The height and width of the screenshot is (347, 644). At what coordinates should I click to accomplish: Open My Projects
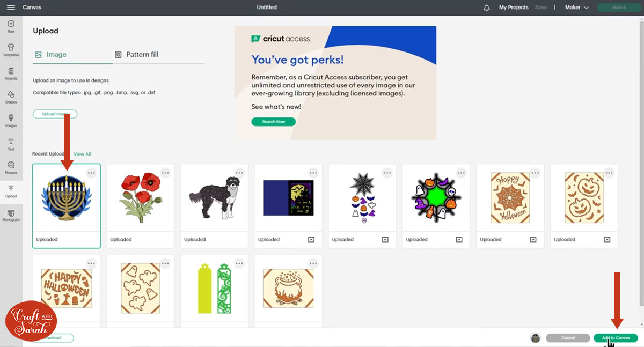click(514, 8)
